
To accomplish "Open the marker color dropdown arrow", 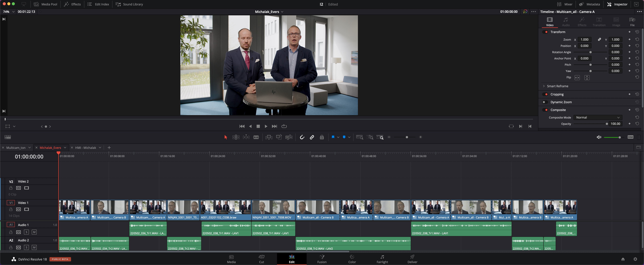I will tap(349, 137).
